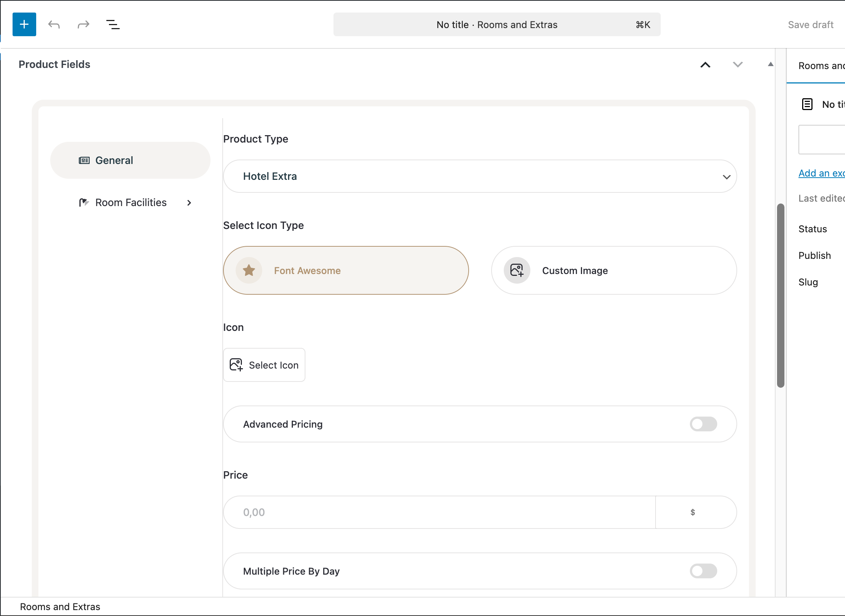Click the redo arrow icon

click(x=83, y=25)
